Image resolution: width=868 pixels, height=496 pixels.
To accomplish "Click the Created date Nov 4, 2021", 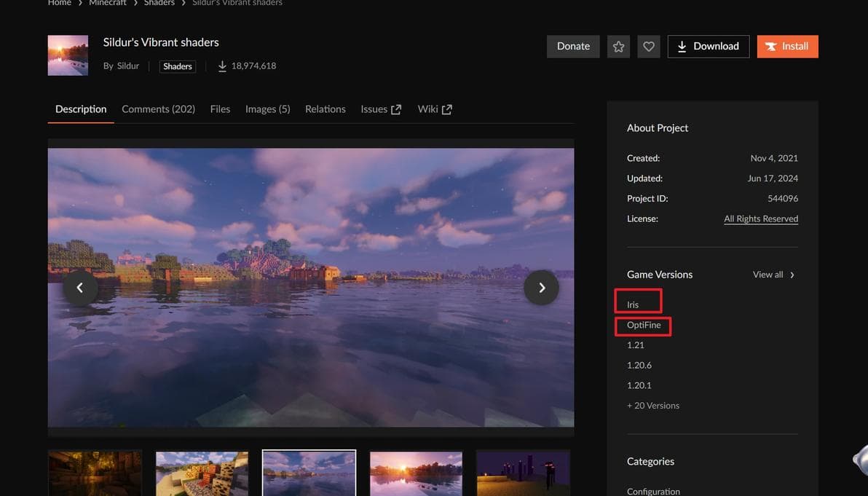I will click(775, 158).
